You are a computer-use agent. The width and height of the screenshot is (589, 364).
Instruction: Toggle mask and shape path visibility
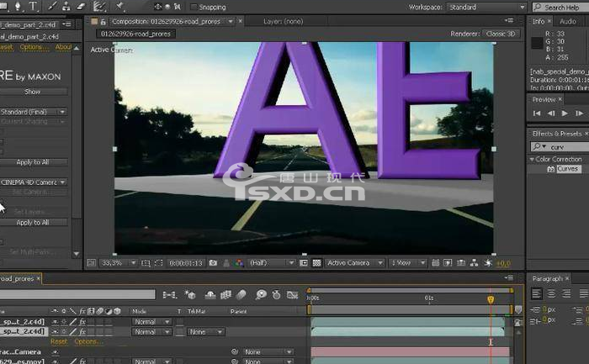[x=159, y=263]
